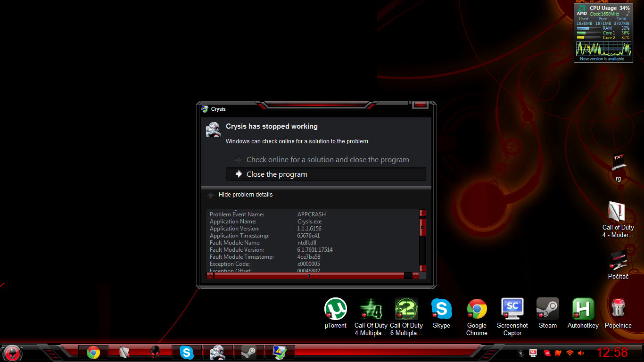
Task: Click the Problem Event Name label
Action: (237, 214)
